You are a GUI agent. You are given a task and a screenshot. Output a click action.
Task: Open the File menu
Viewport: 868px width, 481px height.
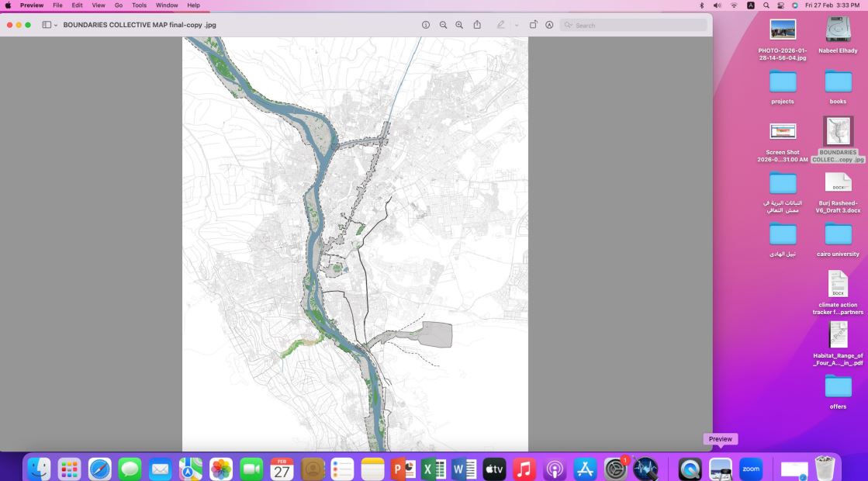point(57,5)
